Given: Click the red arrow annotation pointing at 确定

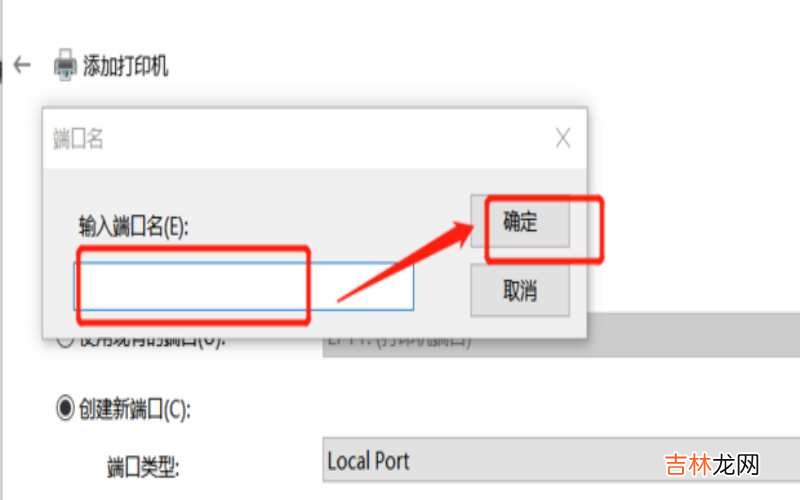Looking at the screenshot, I should [406, 261].
